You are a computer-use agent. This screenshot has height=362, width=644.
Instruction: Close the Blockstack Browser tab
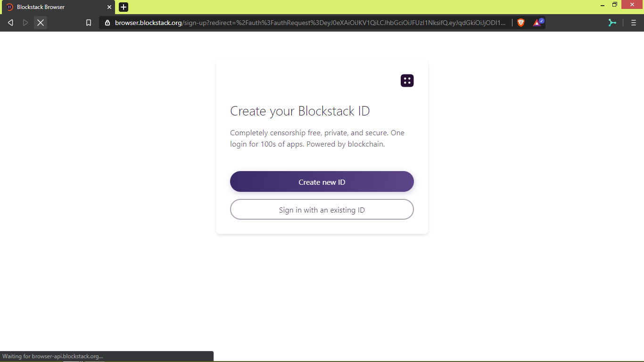click(x=109, y=7)
